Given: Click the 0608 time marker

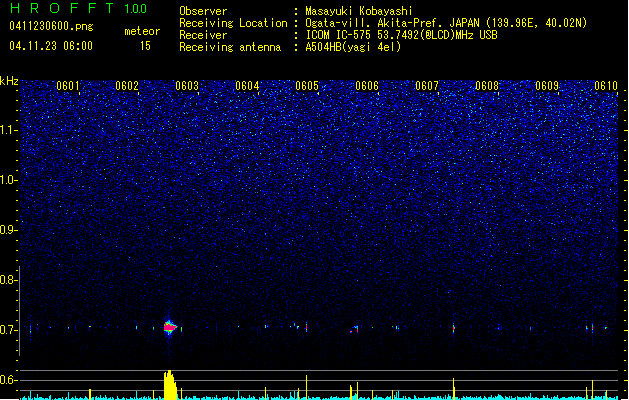Looking at the screenshot, I should [x=487, y=86].
